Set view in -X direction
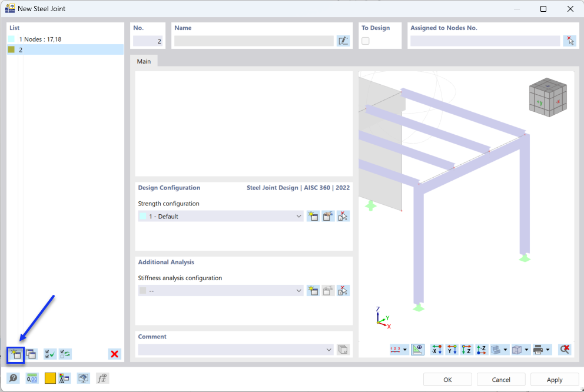 (x=436, y=350)
